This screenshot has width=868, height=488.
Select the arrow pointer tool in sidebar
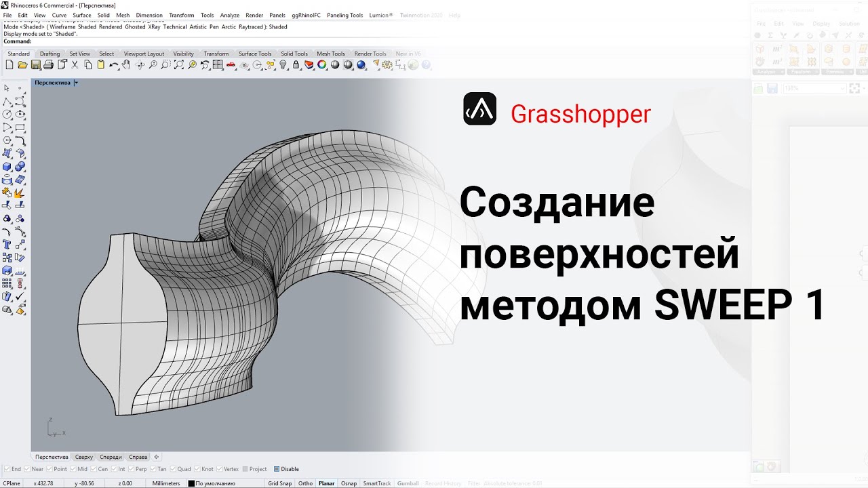pyautogui.click(x=7, y=88)
